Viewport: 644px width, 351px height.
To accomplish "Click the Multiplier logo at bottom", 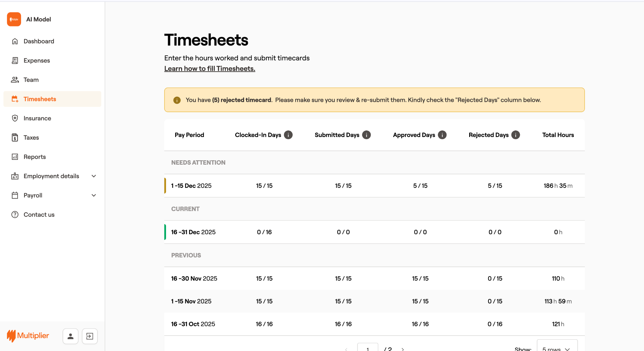I will pyautogui.click(x=28, y=336).
